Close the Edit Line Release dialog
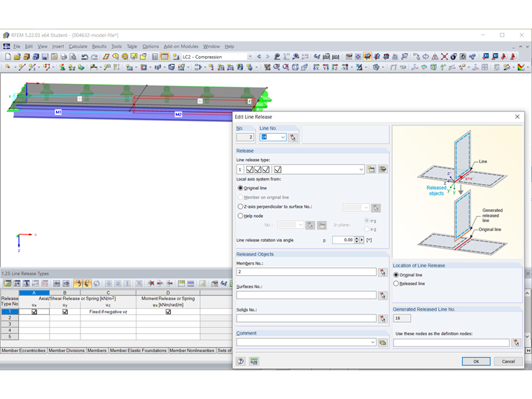This screenshot has width=532, height=399. point(517,117)
